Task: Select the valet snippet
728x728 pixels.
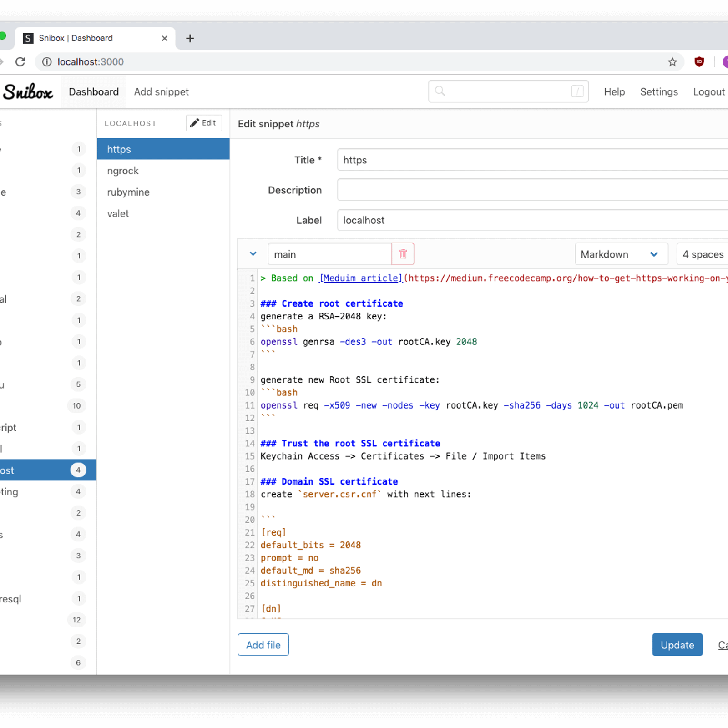Action: pyautogui.click(x=163, y=213)
